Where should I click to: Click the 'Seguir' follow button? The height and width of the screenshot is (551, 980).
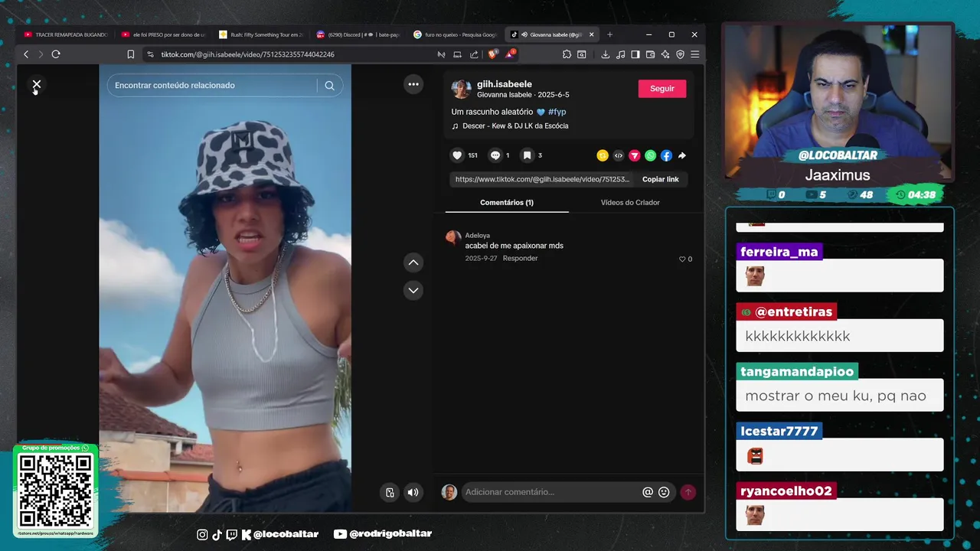point(662,89)
